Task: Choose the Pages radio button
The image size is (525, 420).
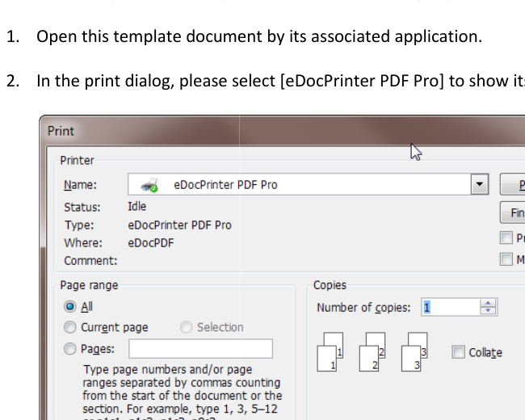Action: pyautogui.click(x=70, y=349)
